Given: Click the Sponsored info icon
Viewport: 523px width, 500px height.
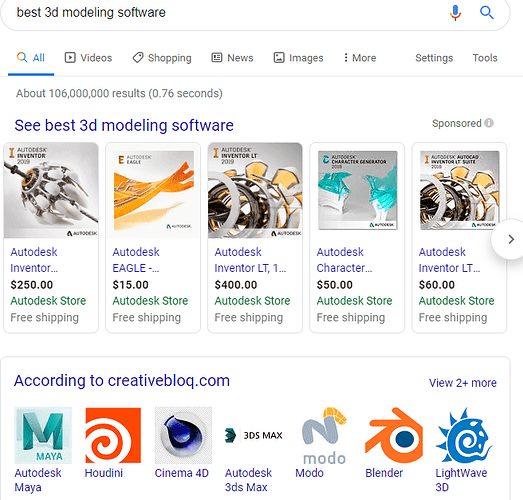Looking at the screenshot, I should (489, 123).
